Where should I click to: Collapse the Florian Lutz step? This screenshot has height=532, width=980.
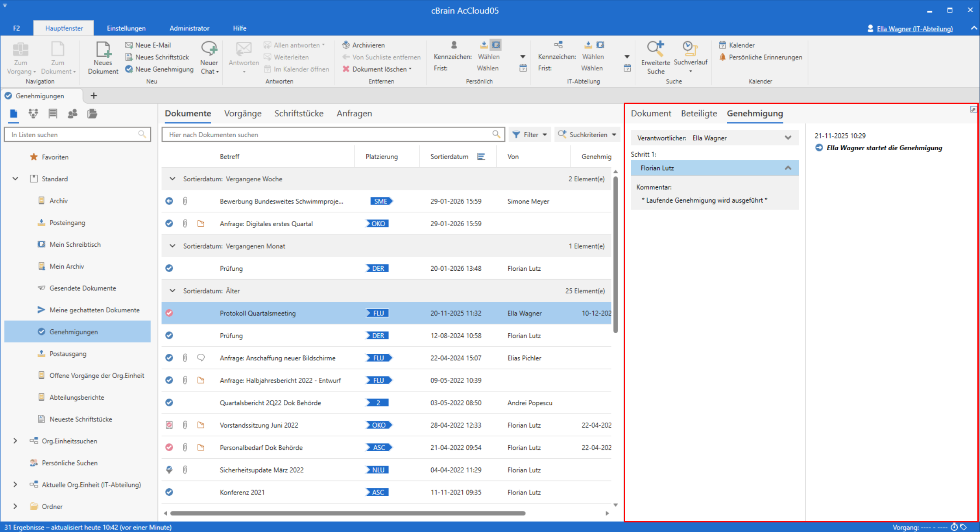tap(788, 168)
